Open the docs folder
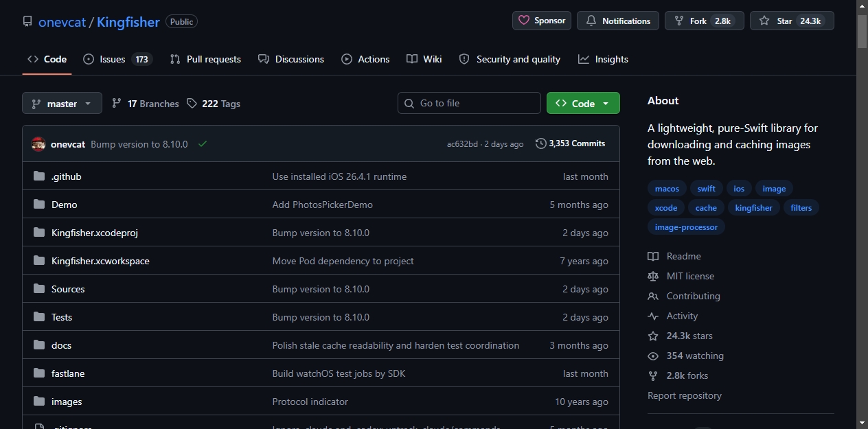The height and width of the screenshot is (429, 868). (61, 345)
